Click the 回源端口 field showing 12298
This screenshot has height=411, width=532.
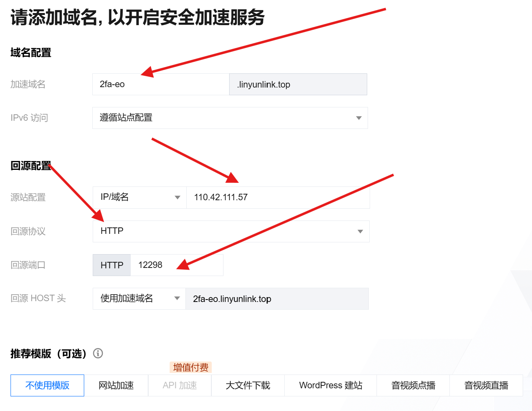point(176,265)
